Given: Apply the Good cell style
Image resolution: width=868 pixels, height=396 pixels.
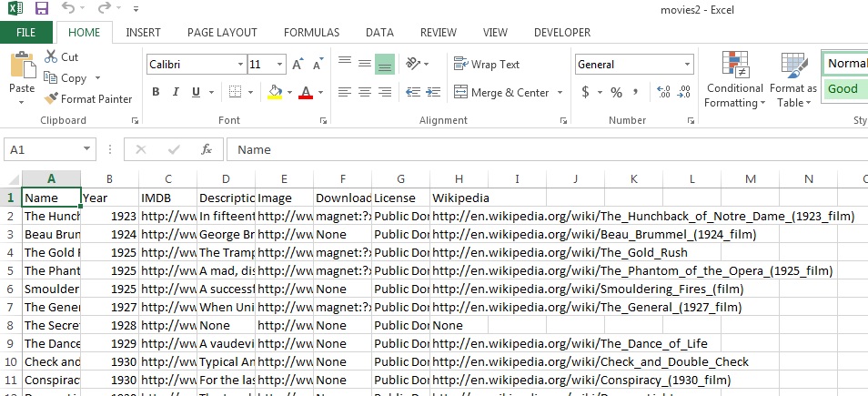Looking at the screenshot, I should pos(845,89).
